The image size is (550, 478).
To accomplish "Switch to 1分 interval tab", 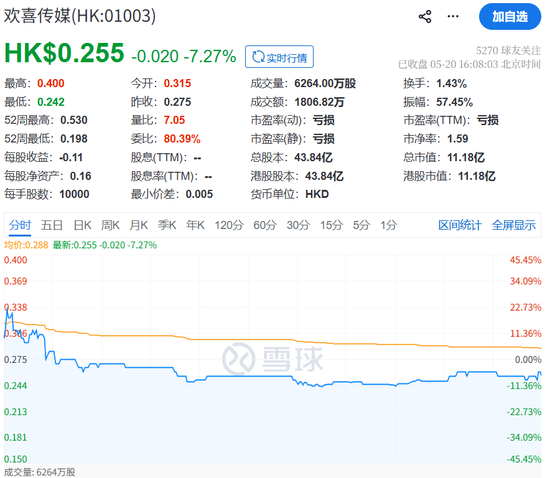I will click(389, 225).
